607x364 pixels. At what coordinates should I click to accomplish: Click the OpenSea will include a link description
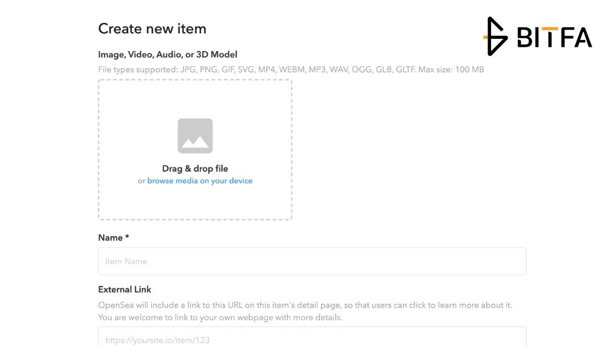pos(305,305)
